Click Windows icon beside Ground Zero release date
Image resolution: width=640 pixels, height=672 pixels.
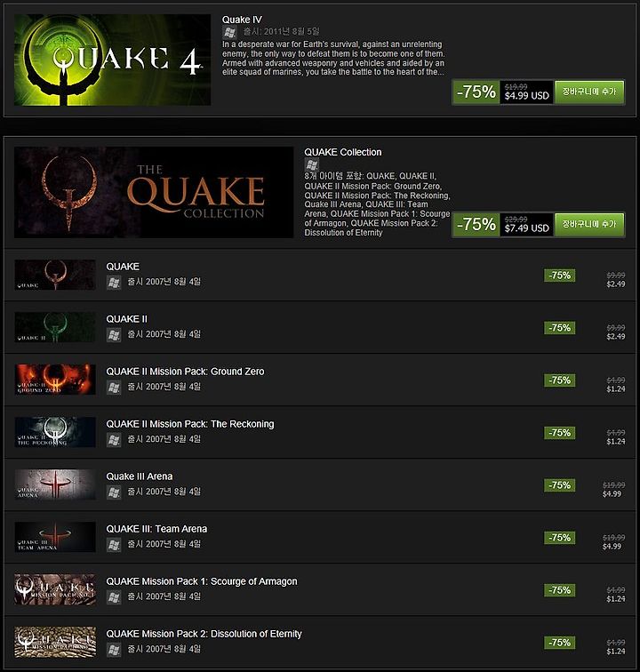tap(114, 388)
